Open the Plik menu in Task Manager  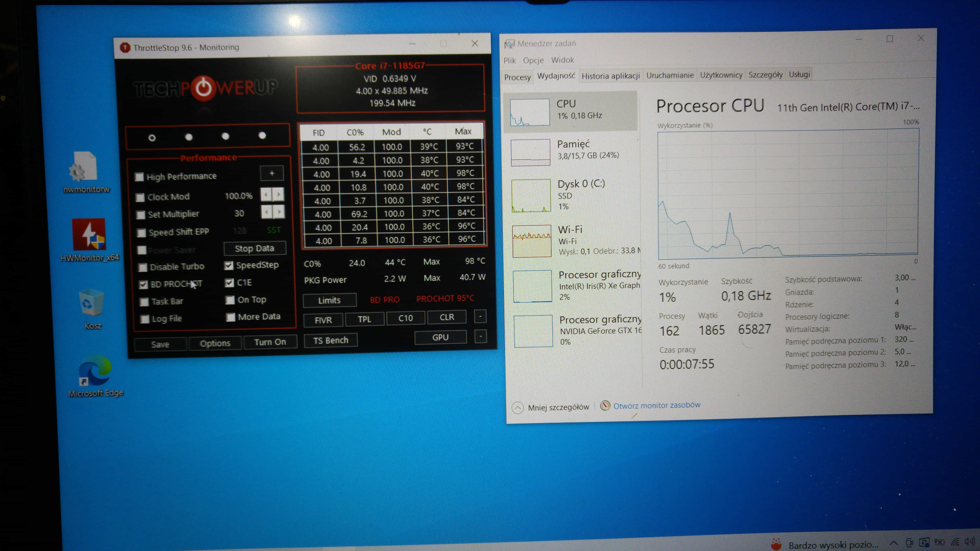coord(509,60)
